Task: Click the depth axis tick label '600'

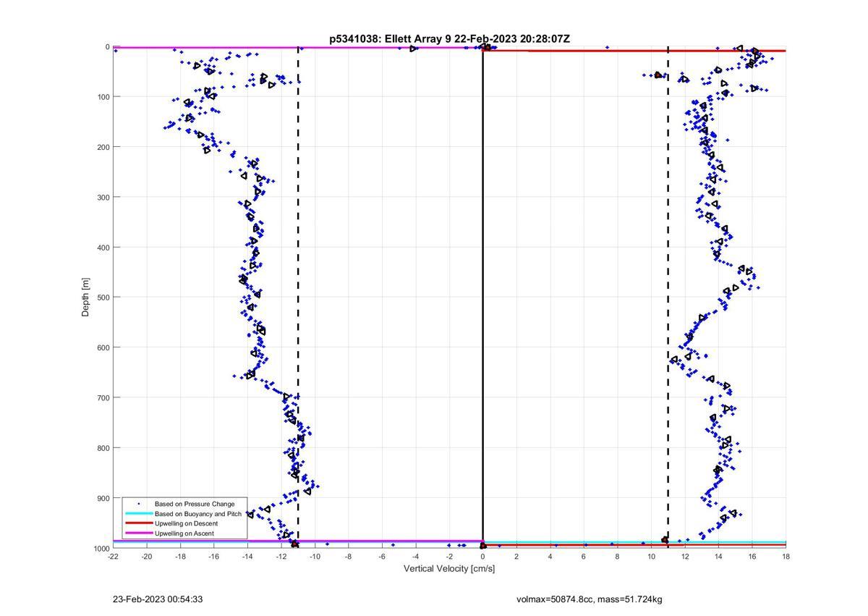Action: tap(103, 347)
